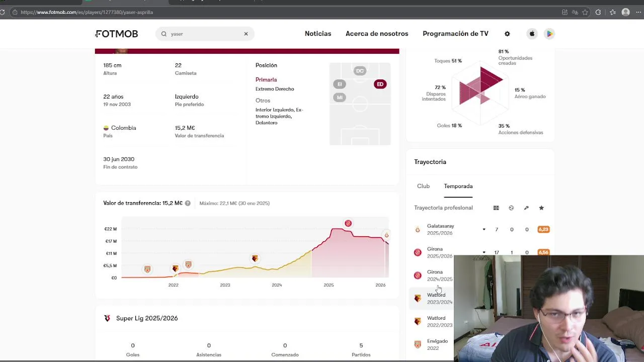Click the Colombia country flag

click(x=106, y=128)
